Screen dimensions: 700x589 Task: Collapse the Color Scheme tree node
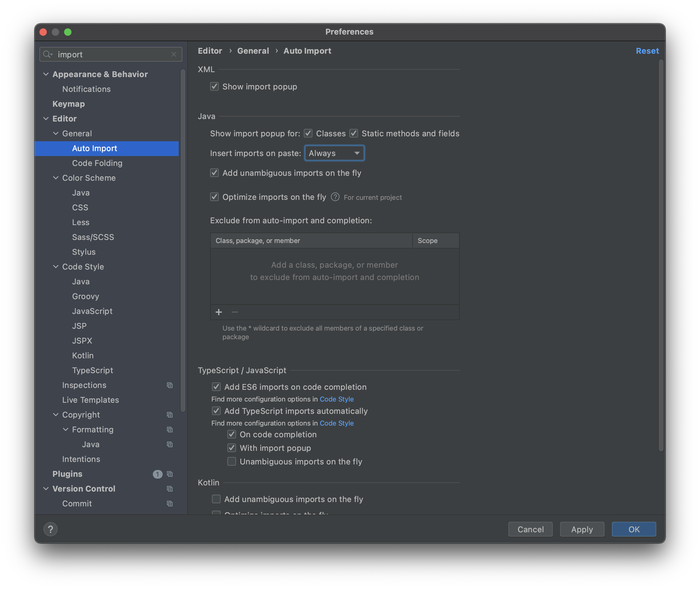tap(56, 178)
